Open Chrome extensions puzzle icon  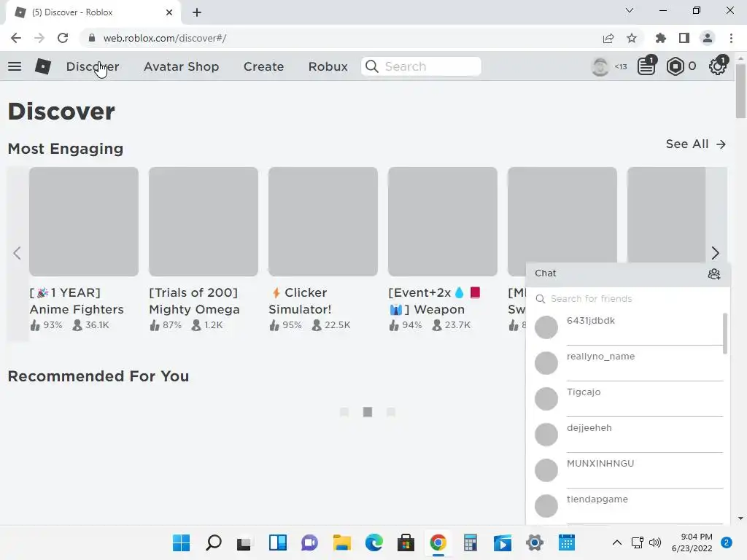[660, 38]
